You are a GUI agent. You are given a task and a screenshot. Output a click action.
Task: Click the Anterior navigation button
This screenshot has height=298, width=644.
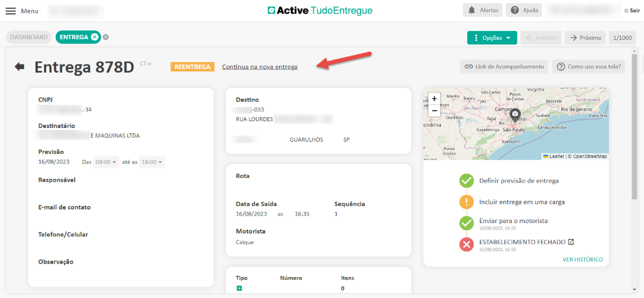(x=540, y=38)
